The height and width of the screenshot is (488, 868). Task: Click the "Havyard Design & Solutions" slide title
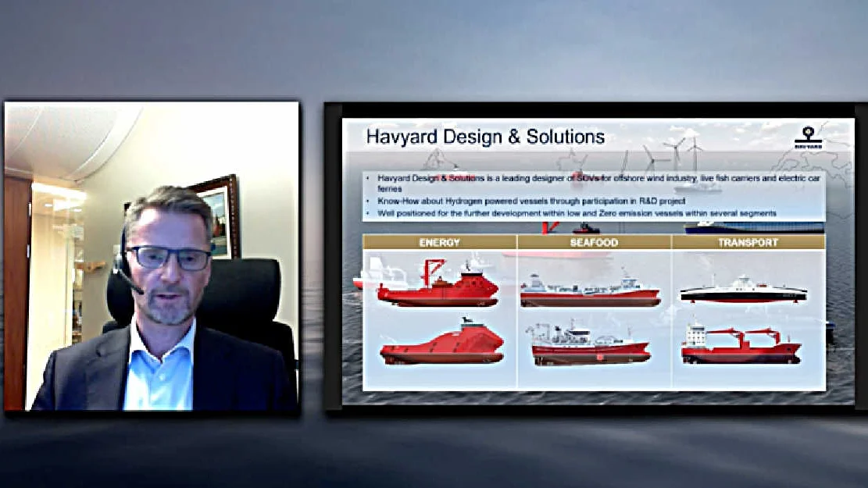(485, 137)
